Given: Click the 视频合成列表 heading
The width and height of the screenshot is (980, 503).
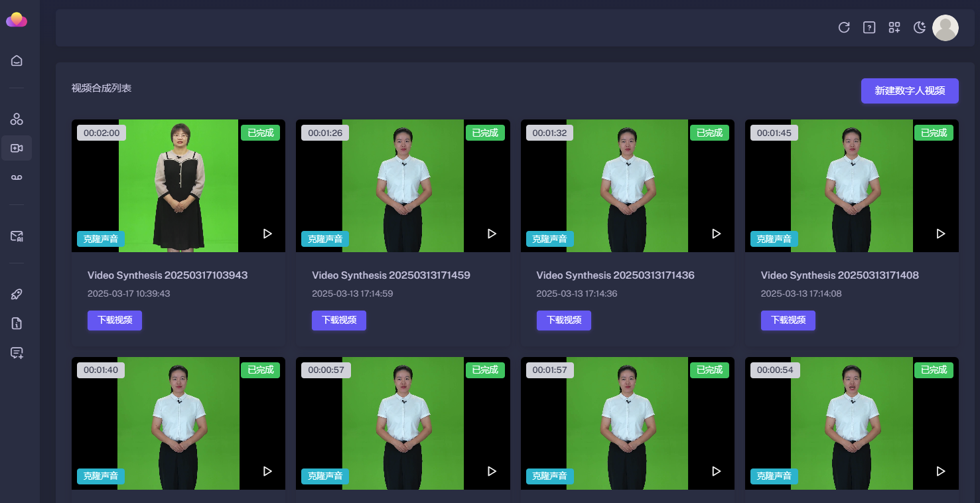Looking at the screenshot, I should [x=102, y=88].
